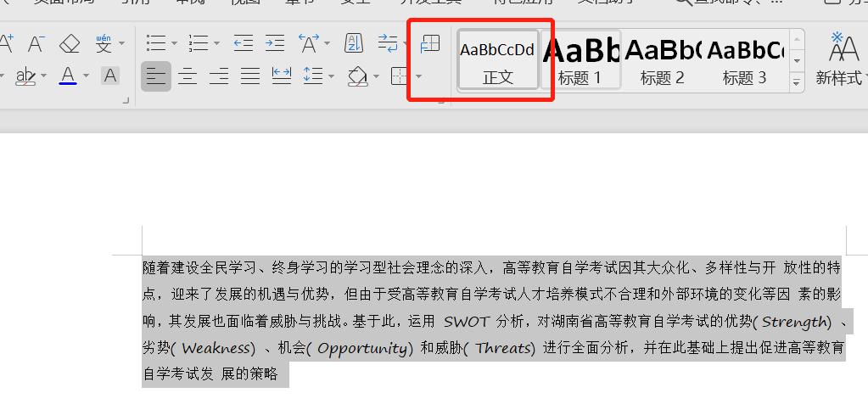868x410 pixels.
Task: Click the word Weakness in the text
Action: click(x=216, y=349)
